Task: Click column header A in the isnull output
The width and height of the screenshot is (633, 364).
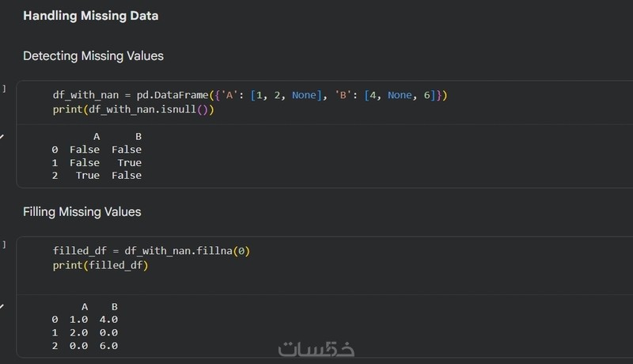Action: 97,136
